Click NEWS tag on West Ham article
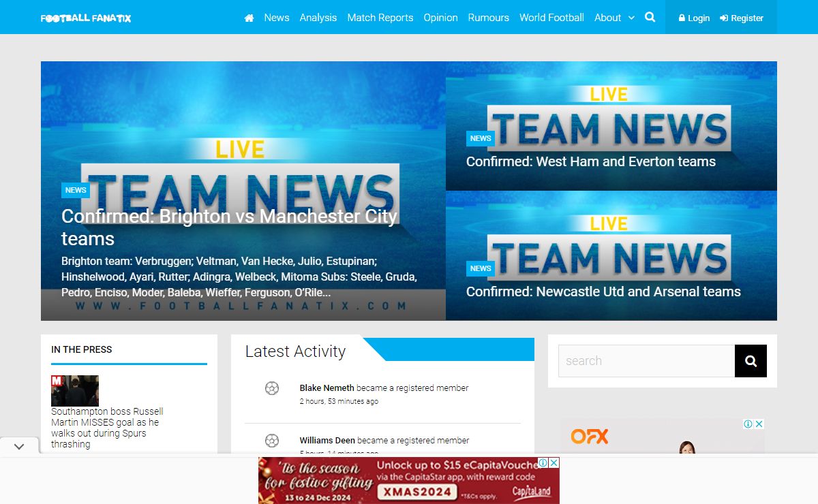This screenshot has height=504, width=818. pyautogui.click(x=481, y=138)
